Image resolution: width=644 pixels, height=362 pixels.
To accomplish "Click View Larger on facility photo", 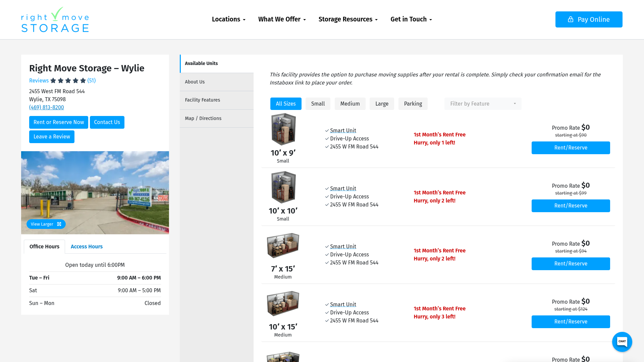I will click(x=46, y=224).
